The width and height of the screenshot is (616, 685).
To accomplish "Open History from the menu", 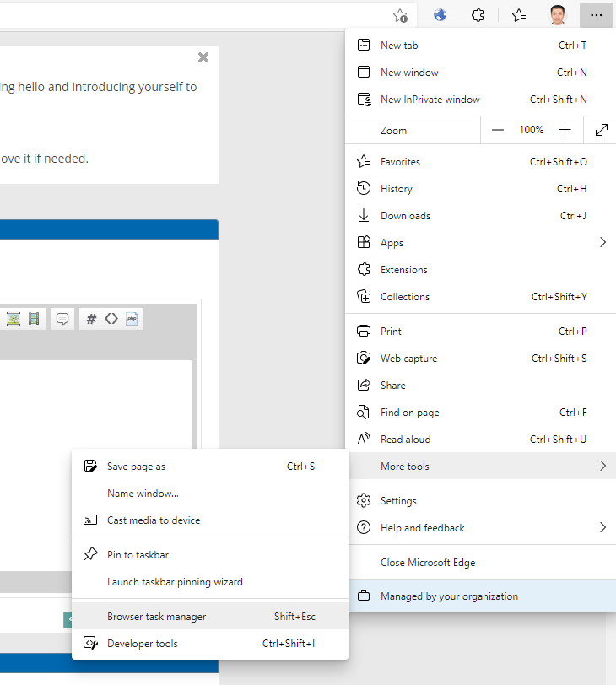I will [481, 189].
